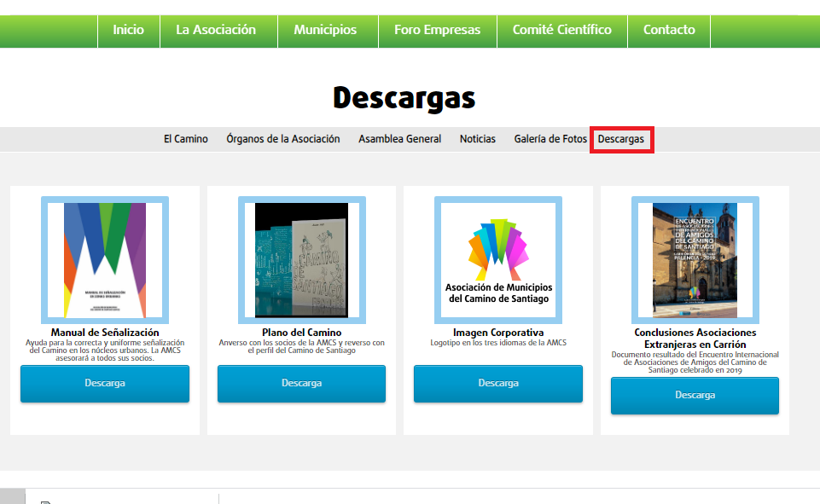The image size is (820, 504).
Task: Open Conclusiones Asociaciones Extranjeras cover image
Action: tap(695, 260)
